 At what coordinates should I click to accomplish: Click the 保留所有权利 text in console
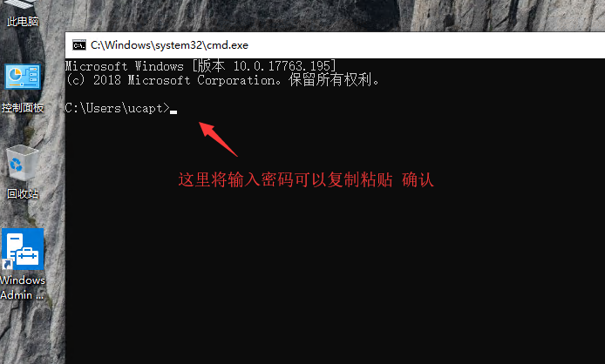tap(330, 80)
